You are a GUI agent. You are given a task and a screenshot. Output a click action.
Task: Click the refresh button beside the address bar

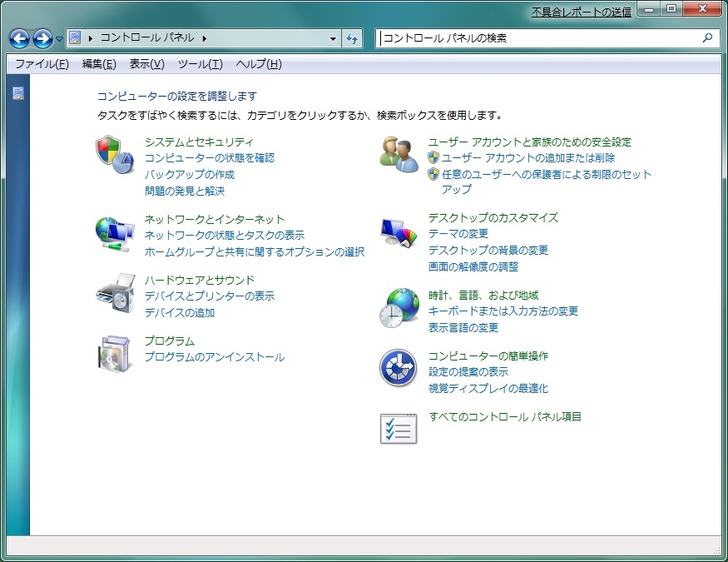(352, 38)
